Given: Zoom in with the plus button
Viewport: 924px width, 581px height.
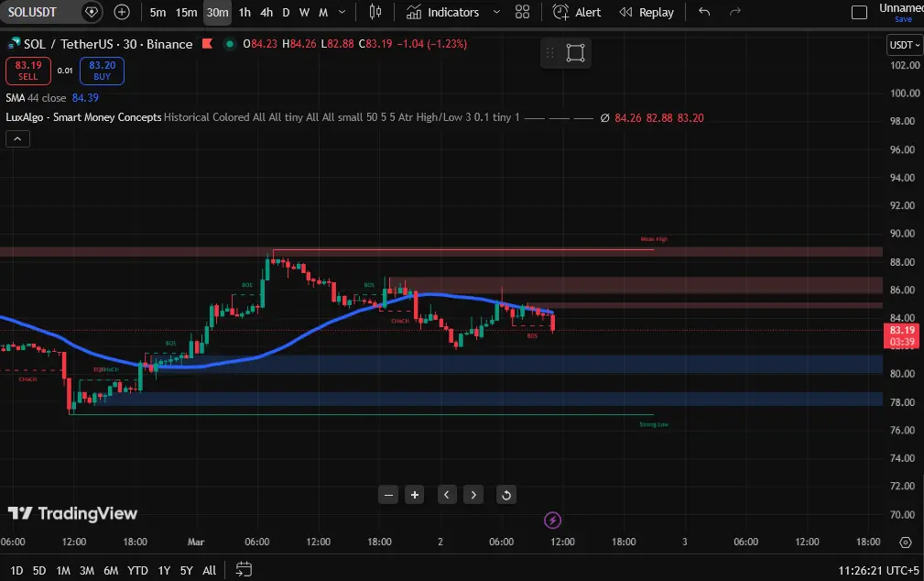Looking at the screenshot, I should click(x=415, y=495).
